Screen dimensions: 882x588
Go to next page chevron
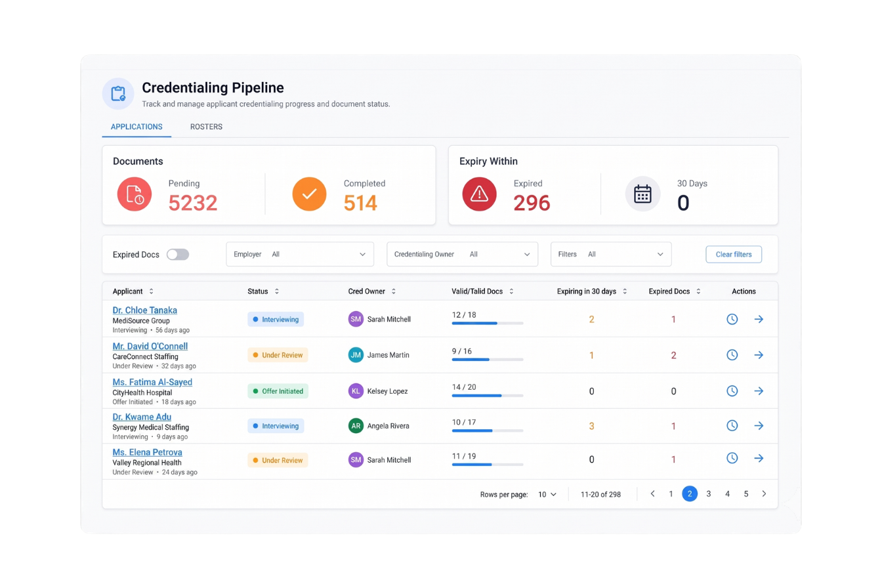tap(764, 494)
